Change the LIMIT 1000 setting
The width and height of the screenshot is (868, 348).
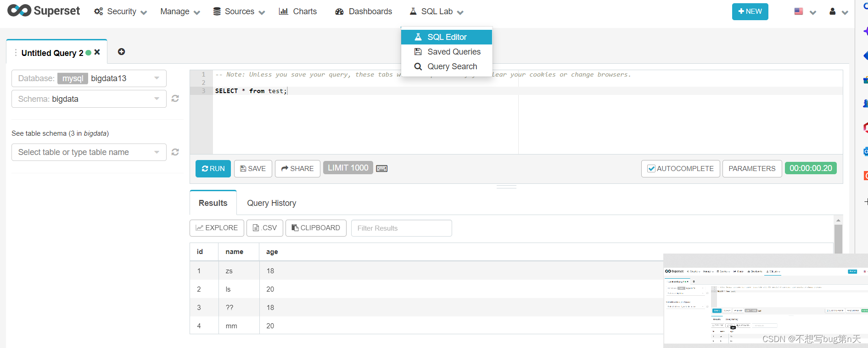(x=348, y=168)
